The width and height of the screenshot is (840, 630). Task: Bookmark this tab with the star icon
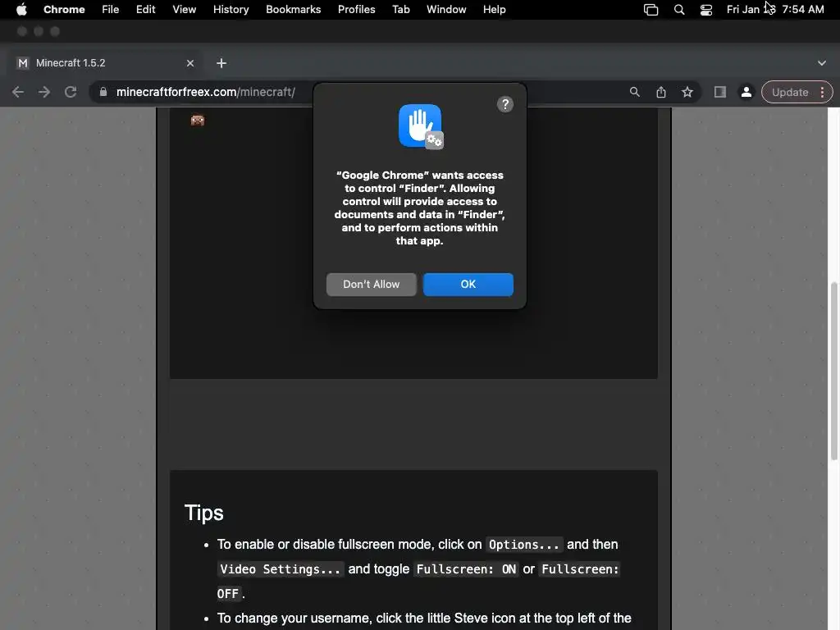coord(687,92)
